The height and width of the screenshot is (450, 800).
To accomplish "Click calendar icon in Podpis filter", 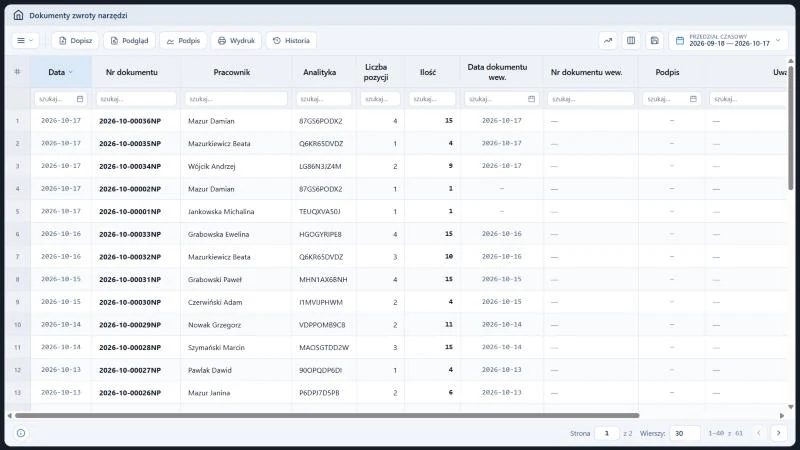I will tap(693, 99).
